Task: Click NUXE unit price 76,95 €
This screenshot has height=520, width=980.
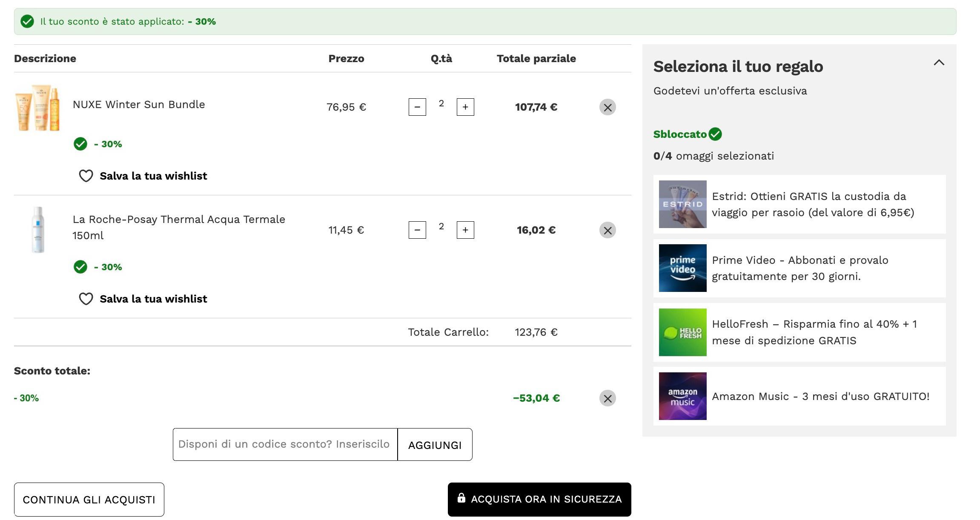Action: (346, 107)
